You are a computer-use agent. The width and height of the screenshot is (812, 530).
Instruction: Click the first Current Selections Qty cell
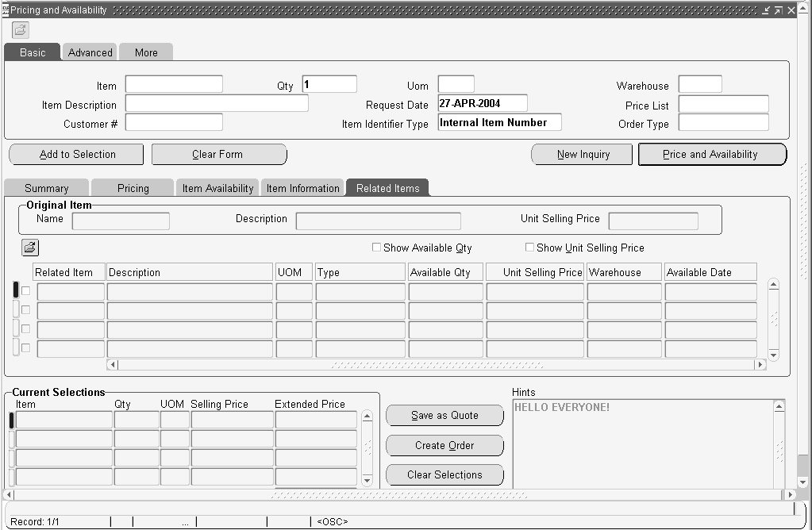137,420
